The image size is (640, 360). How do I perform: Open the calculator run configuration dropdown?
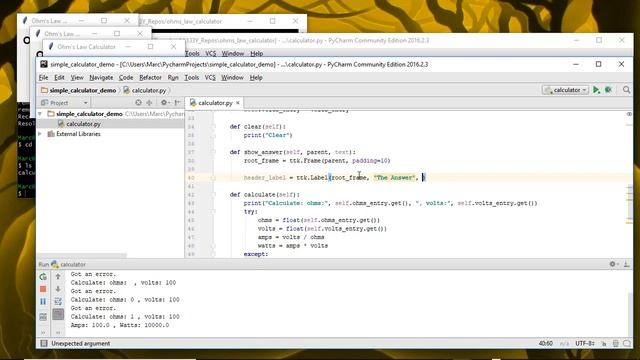click(565, 90)
